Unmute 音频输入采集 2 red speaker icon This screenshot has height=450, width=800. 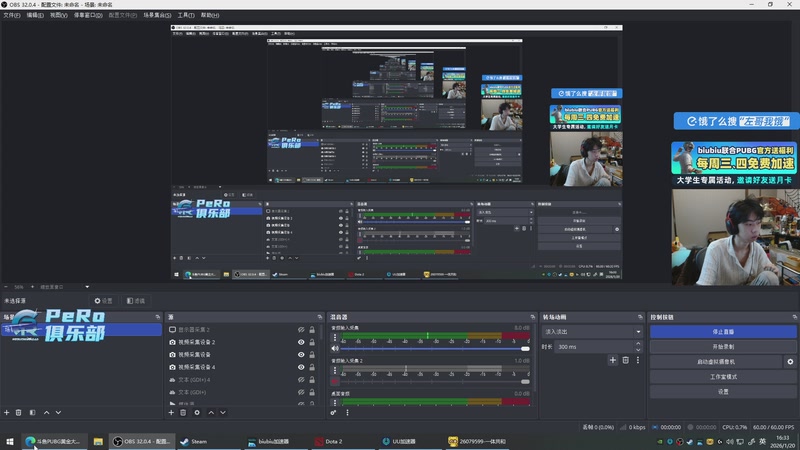(x=335, y=381)
